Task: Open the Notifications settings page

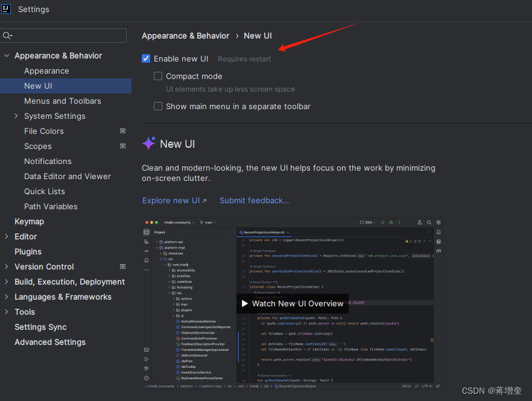Action: click(x=48, y=161)
